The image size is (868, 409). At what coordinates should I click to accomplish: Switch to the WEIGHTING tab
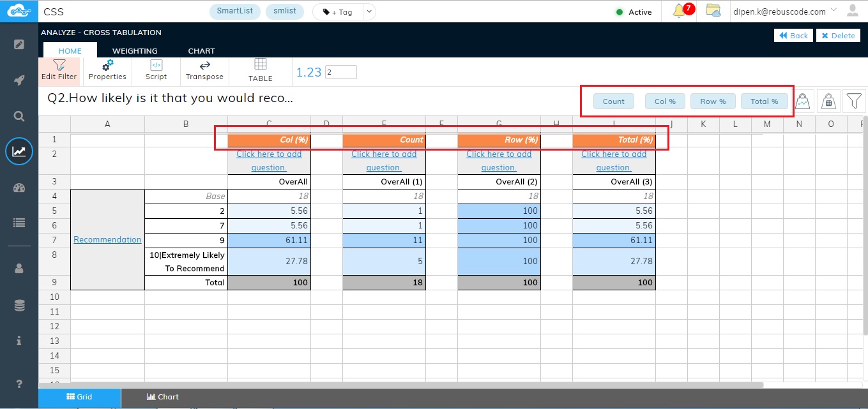[x=135, y=50]
